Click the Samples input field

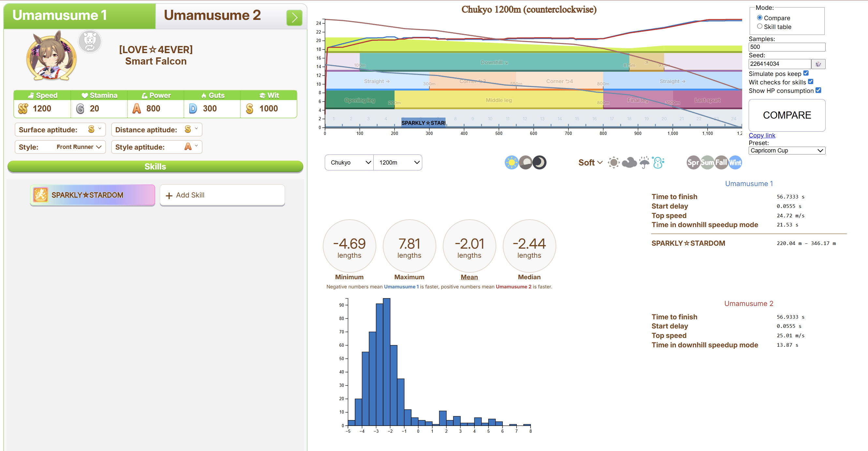(x=786, y=47)
